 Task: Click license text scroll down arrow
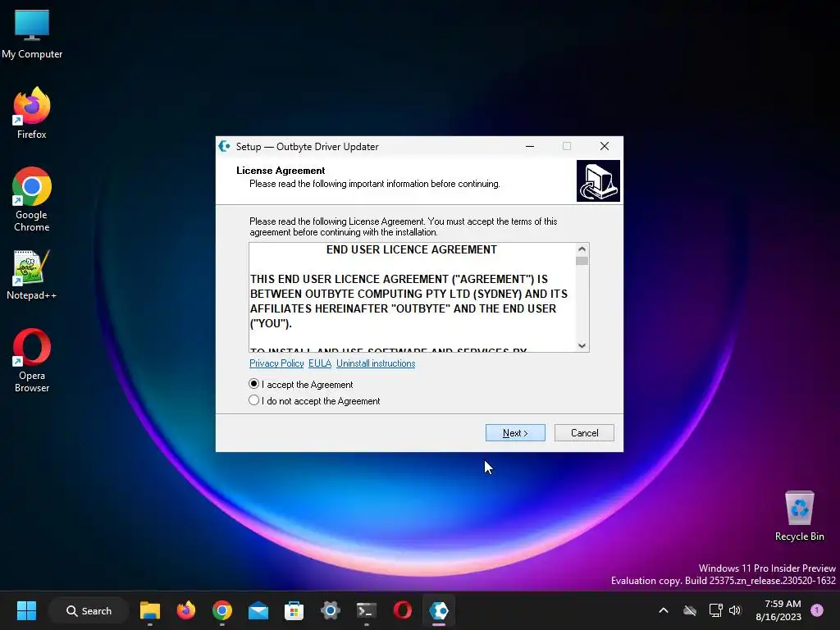pyautogui.click(x=582, y=345)
